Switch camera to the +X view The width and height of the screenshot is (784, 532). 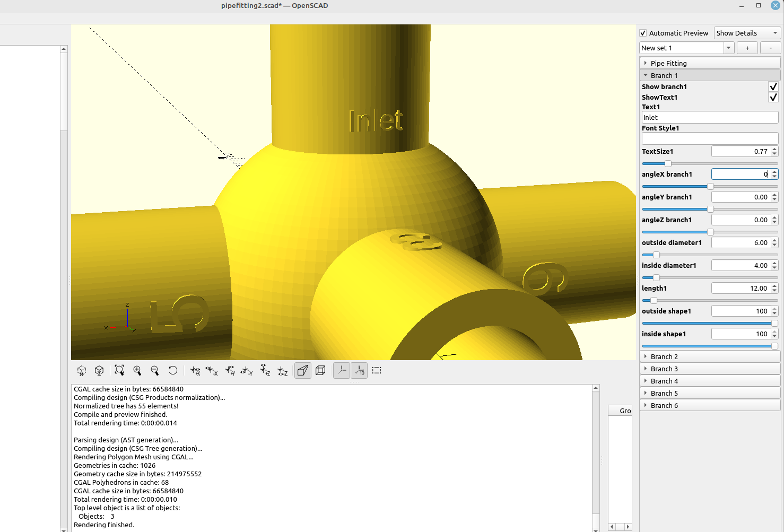point(195,370)
